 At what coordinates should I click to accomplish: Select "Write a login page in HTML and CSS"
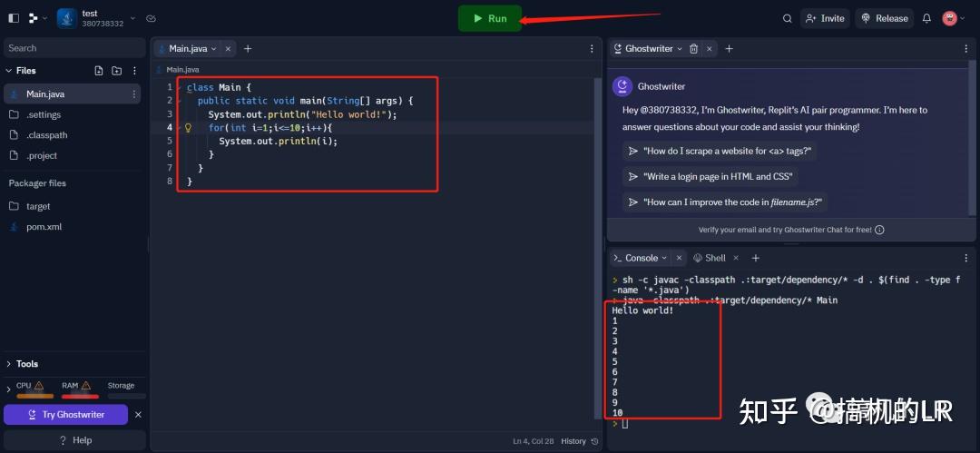pyautogui.click(x=710, y=176)
